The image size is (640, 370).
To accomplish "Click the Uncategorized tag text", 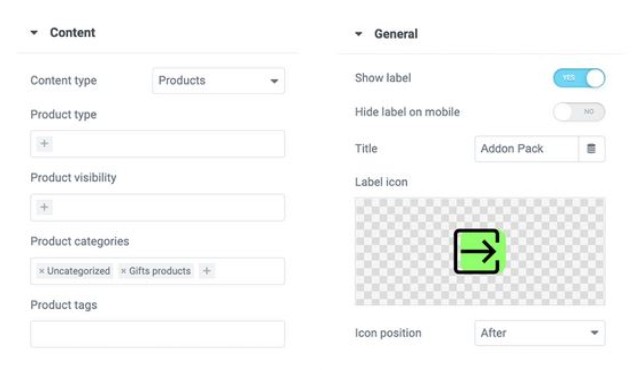I will click(x=78, y=271).
